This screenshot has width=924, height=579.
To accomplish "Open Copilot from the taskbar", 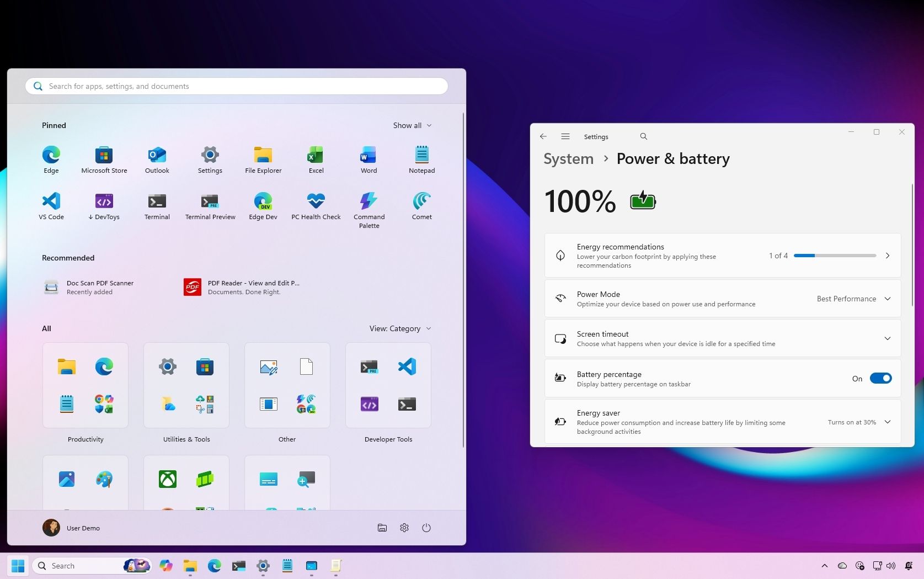I will [x=165, y=566].
